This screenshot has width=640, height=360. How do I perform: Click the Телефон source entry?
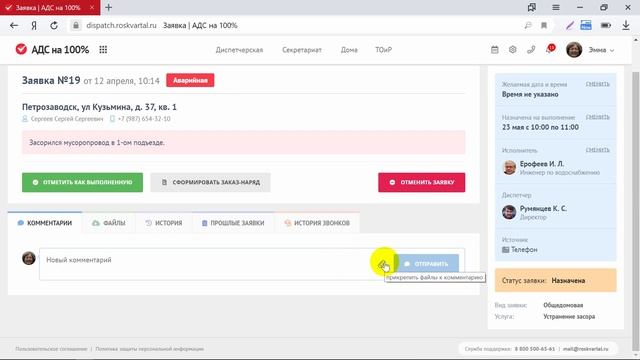520,249
